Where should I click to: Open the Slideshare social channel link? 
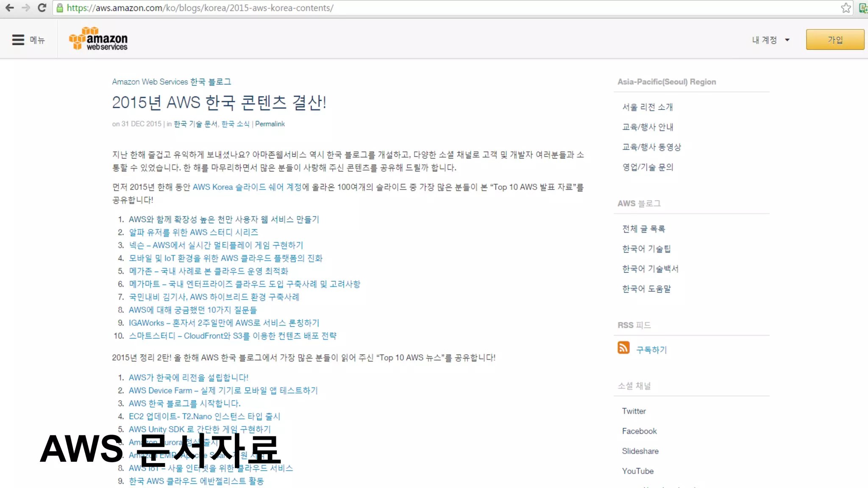[x=640, y=451]
